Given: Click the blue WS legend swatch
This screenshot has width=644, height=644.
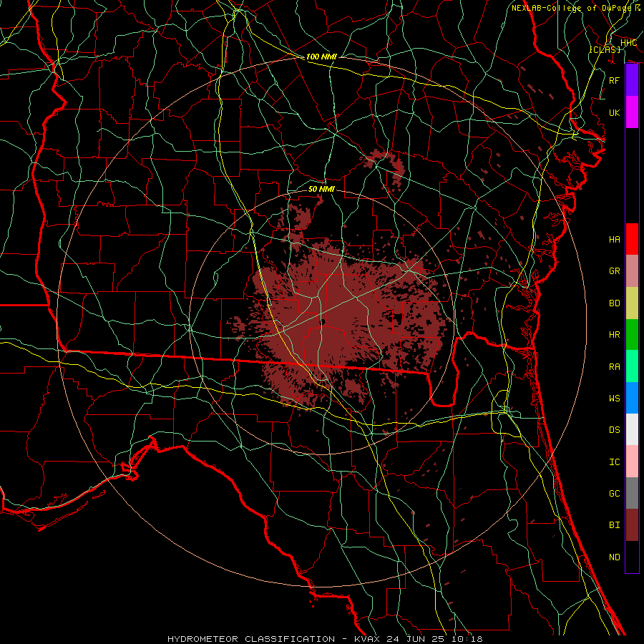Looking at the screenshot, I should coord(632,398).
